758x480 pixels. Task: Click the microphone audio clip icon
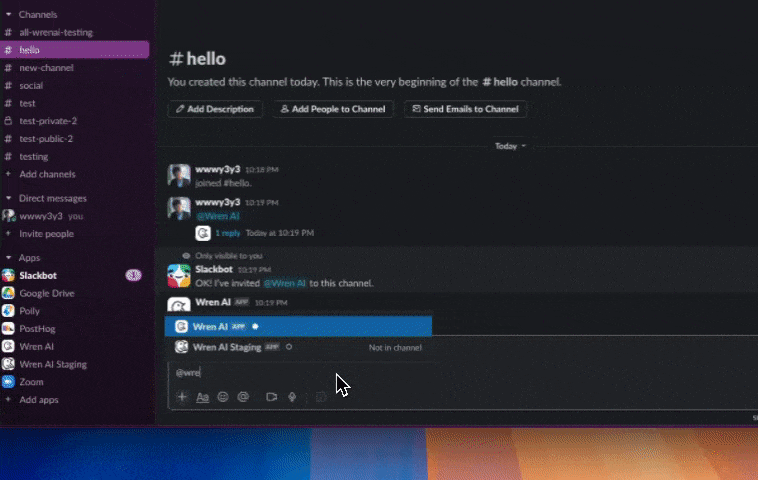click(x=292, y=397)
